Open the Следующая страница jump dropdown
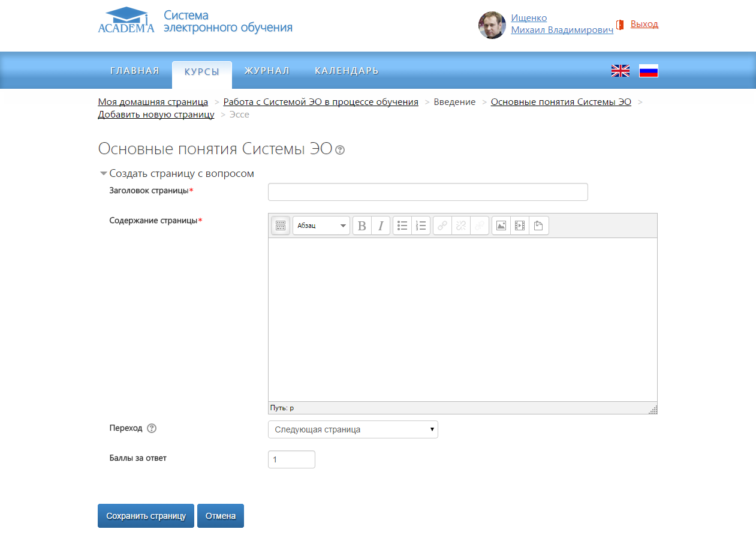 pyautogui.click(x=353, y=429)
